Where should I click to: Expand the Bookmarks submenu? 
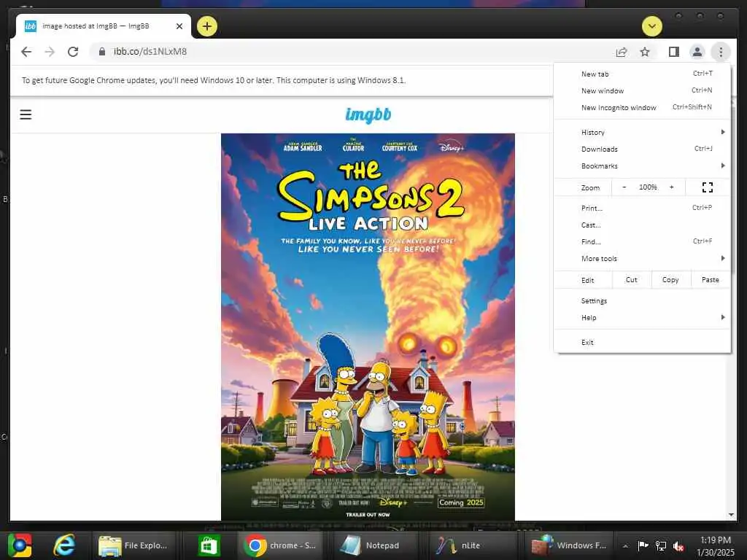[642, 166]
